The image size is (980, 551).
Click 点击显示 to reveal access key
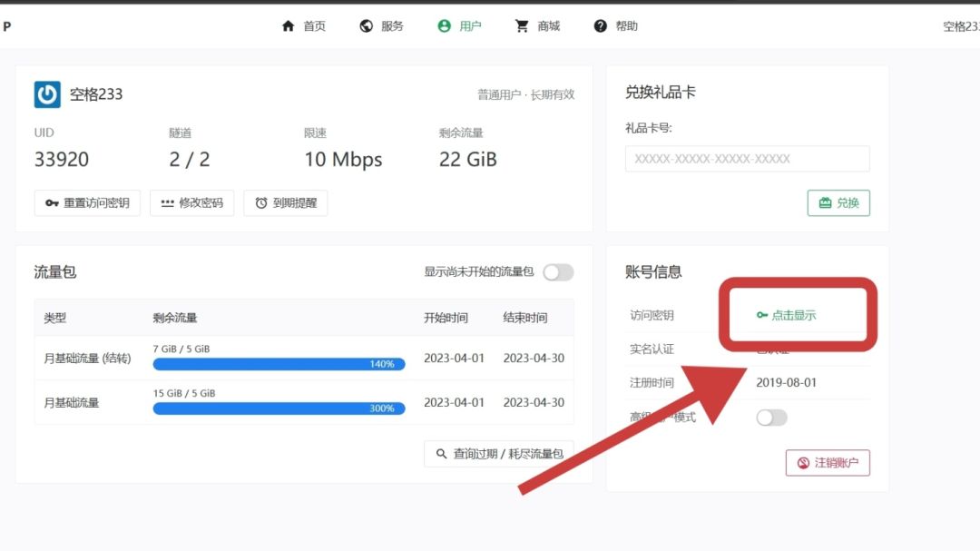coord(786,315)
